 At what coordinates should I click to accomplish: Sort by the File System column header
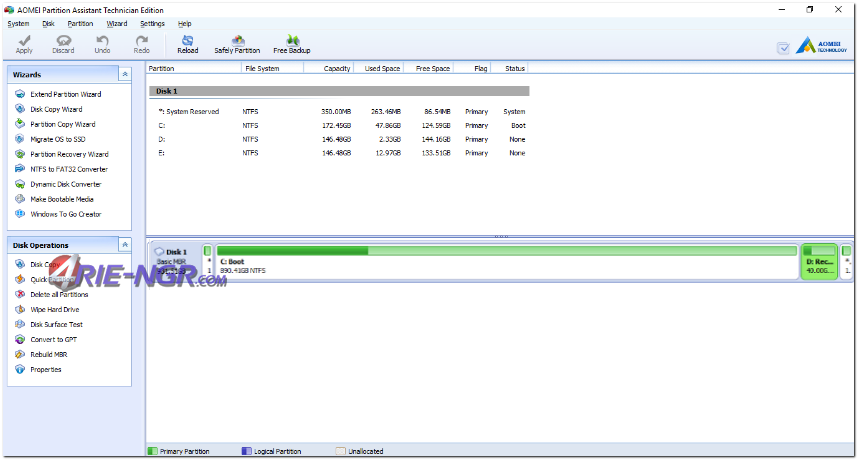tap(273, 68)
